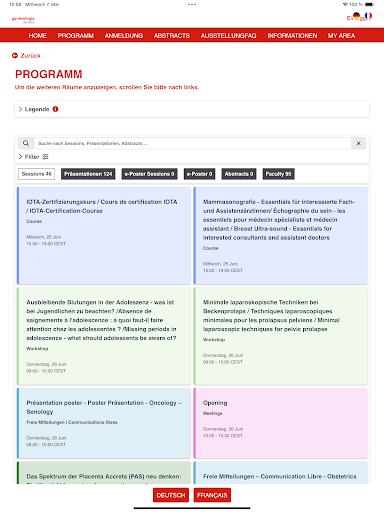The image size is (384, 512).
Task: Open the PROGRAMM menu item
Action: tap(76, 36)
